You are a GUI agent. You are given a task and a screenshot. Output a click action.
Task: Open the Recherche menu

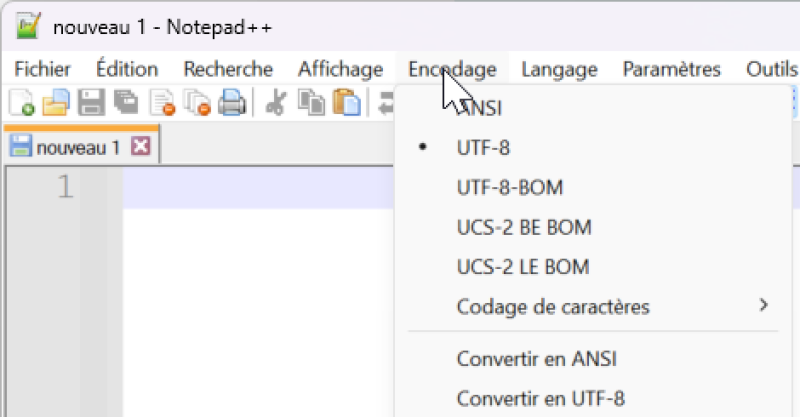pos(228,69)
